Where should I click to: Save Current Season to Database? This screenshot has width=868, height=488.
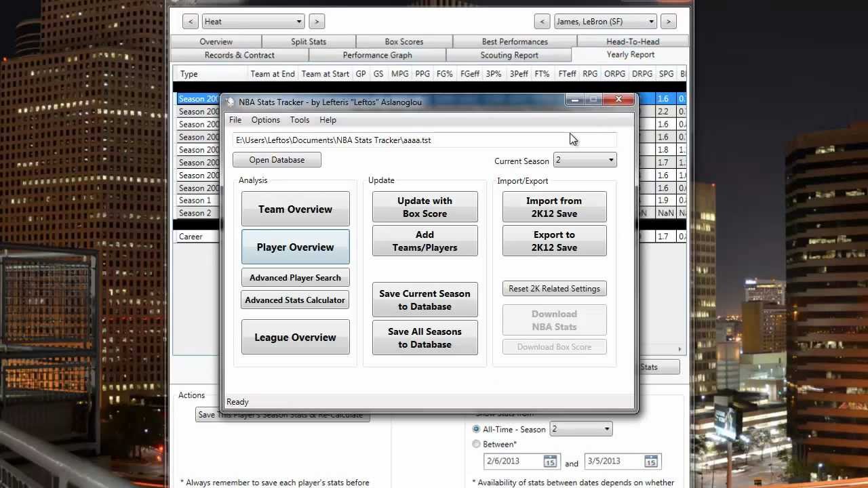pos(425,300)
